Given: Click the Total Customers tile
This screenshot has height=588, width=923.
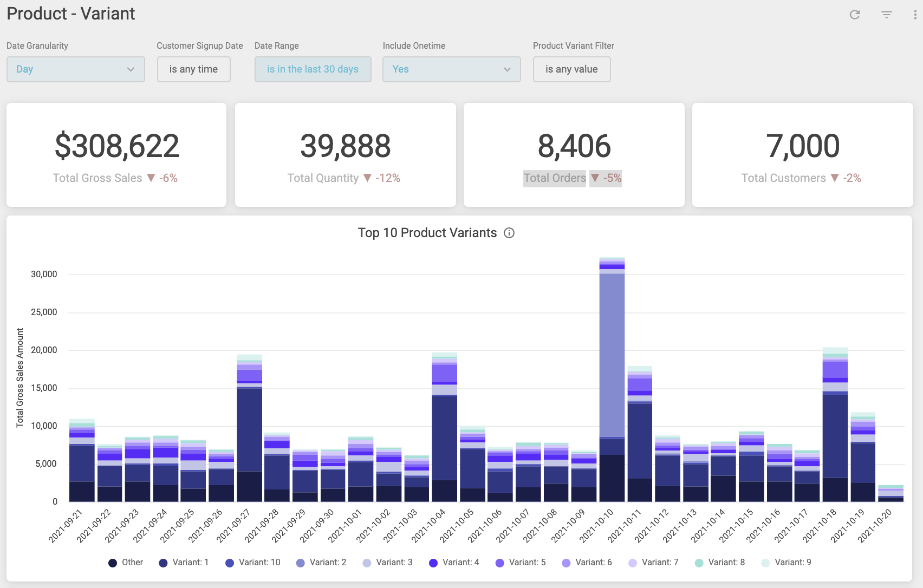Looking at the screenshot, I should (x=802, y=155).
